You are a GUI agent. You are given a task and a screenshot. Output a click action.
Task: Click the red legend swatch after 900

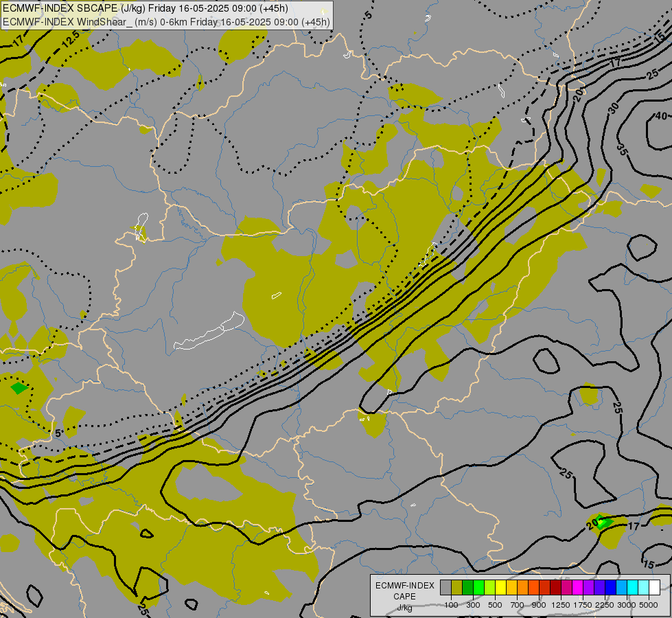[545, 588]
